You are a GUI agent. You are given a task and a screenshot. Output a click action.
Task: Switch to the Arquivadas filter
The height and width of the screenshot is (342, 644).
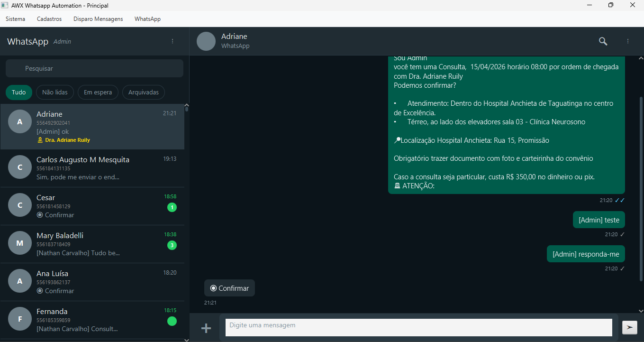coord(143,92)
